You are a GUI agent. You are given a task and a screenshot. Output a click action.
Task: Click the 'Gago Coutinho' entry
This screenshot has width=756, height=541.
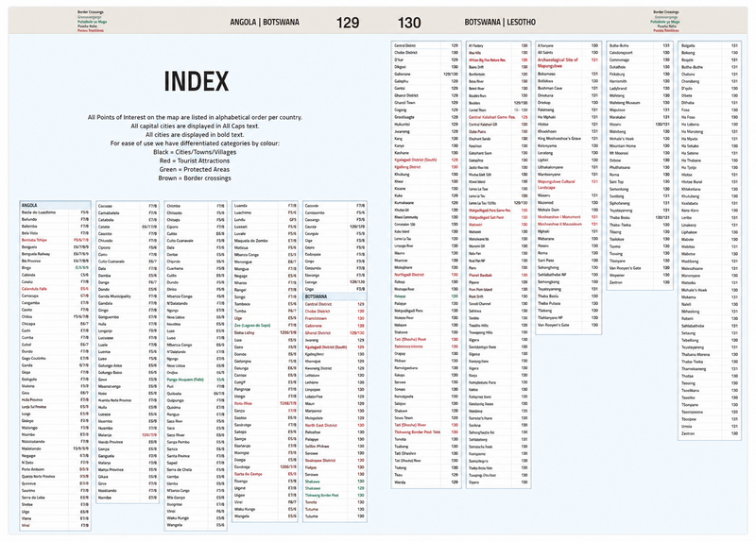click(x=34, y=359)
